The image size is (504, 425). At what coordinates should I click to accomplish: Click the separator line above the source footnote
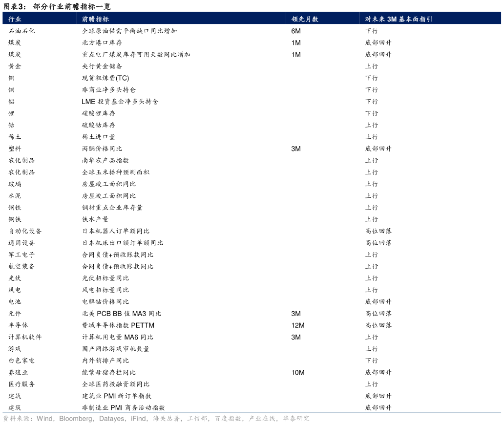252,413
